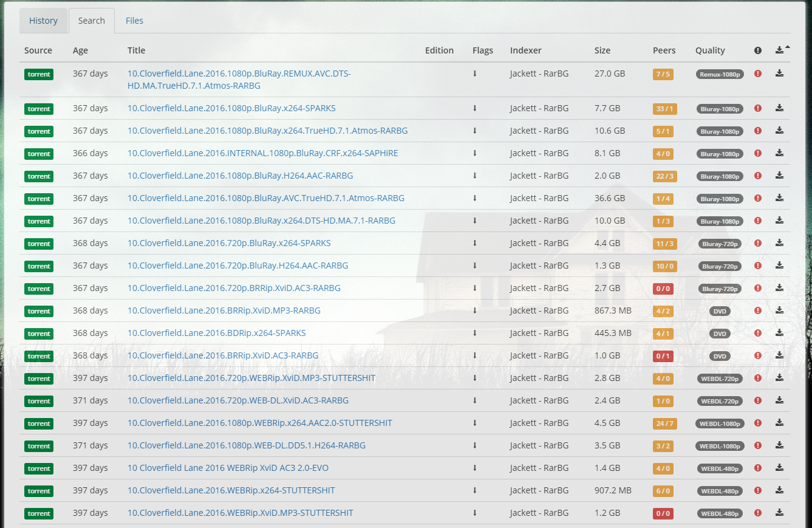Open the 10 Cloverfield Lane WEBRip AC3 2.0-EVO link
Viewport: 812px width, 528px height.
point(228,468)
